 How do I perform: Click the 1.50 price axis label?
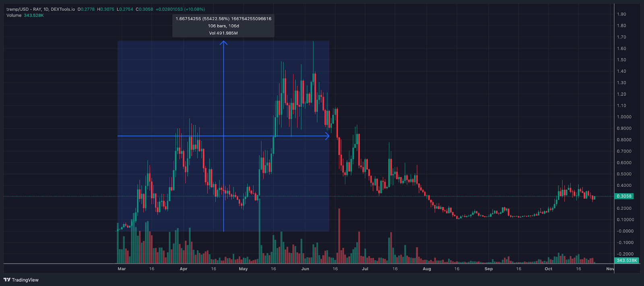pyautogui.click(x=621, y=60)
